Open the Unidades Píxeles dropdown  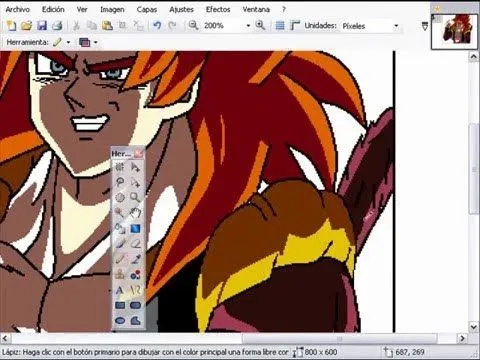(x=396, y=26)
